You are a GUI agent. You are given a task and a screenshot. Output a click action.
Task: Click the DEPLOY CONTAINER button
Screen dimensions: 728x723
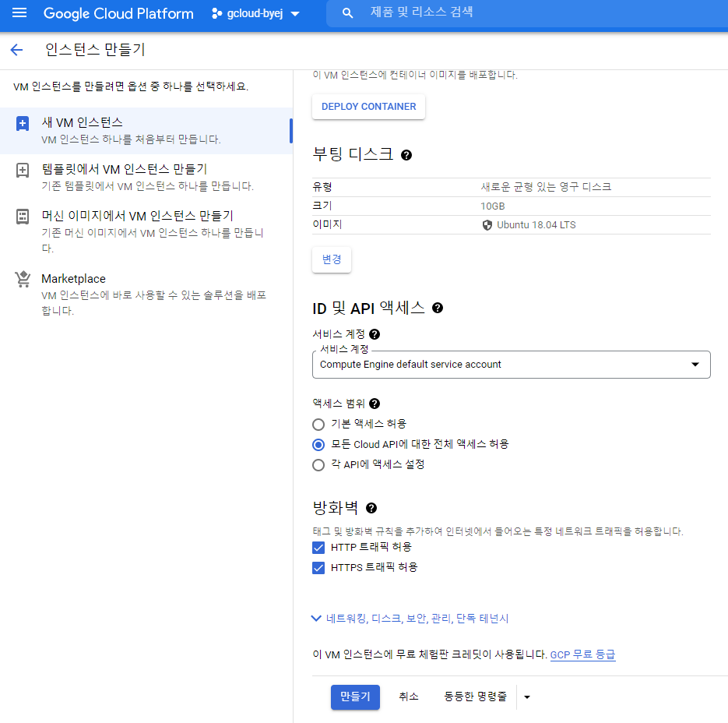pyautogui.click(x=368, y=107)
